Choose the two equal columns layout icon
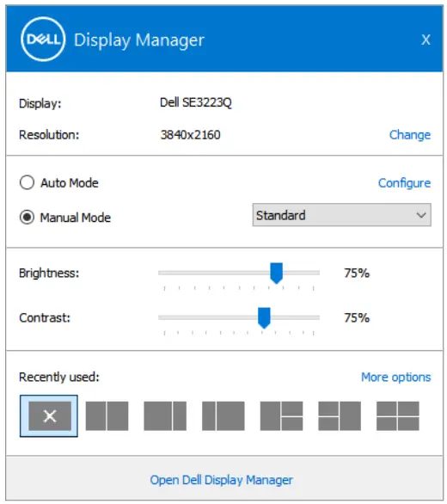 [x=107, y=415]
